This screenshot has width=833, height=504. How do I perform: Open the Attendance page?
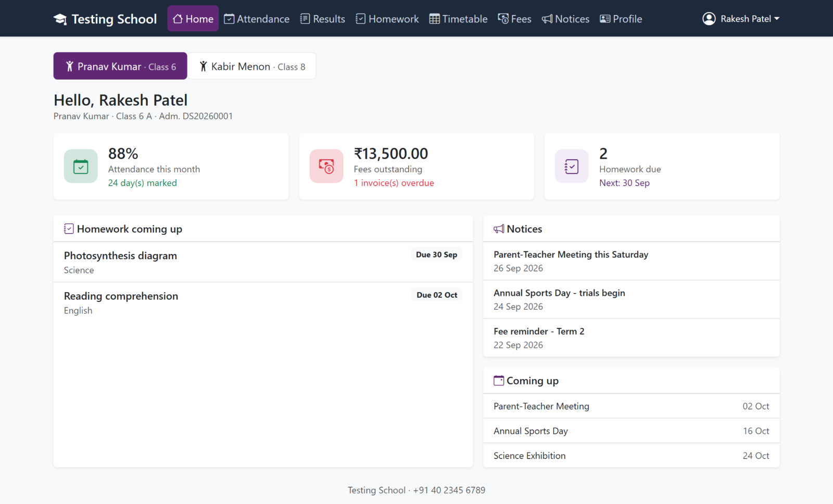tap(257, 19)
